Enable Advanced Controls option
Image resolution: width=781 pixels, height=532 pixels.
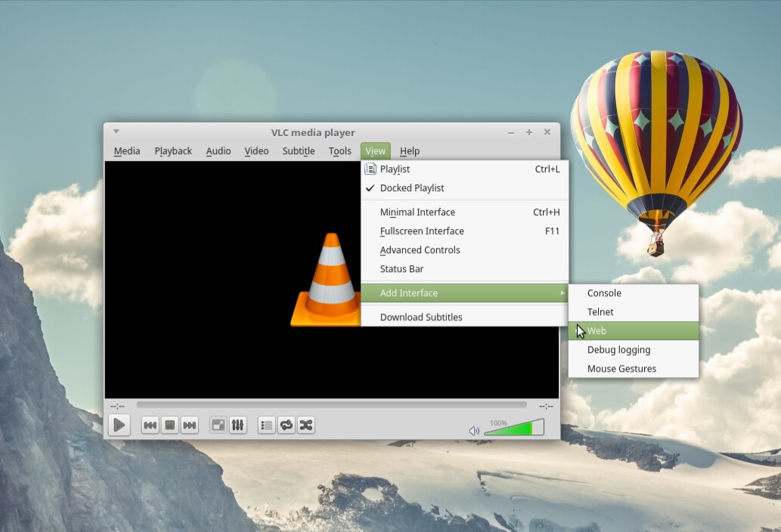[465, 250]
